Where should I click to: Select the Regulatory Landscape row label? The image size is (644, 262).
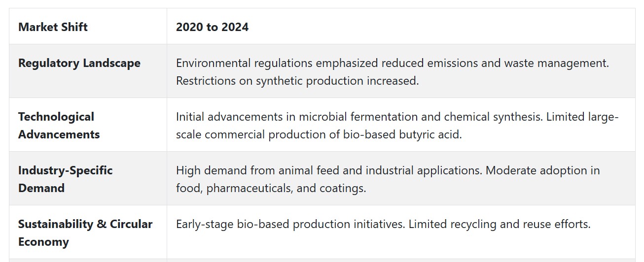coord(79,63)
